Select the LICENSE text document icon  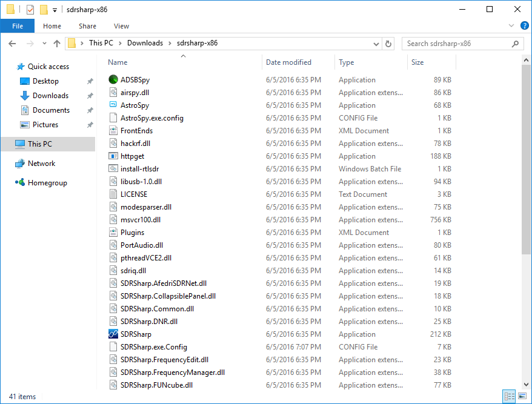[113, 194]
